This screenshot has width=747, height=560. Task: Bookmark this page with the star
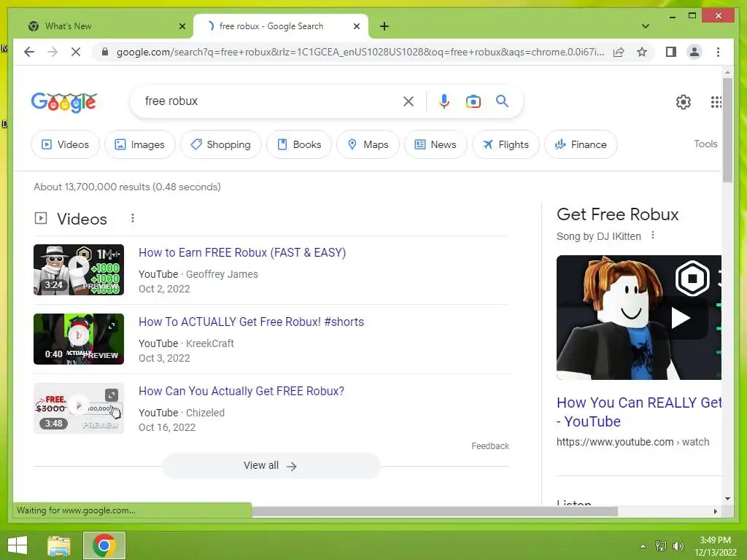tap(642, 52)
